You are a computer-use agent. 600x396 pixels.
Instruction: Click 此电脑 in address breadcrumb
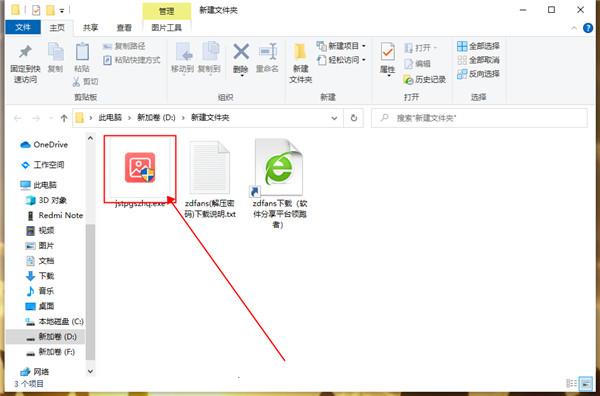point(110,118)
